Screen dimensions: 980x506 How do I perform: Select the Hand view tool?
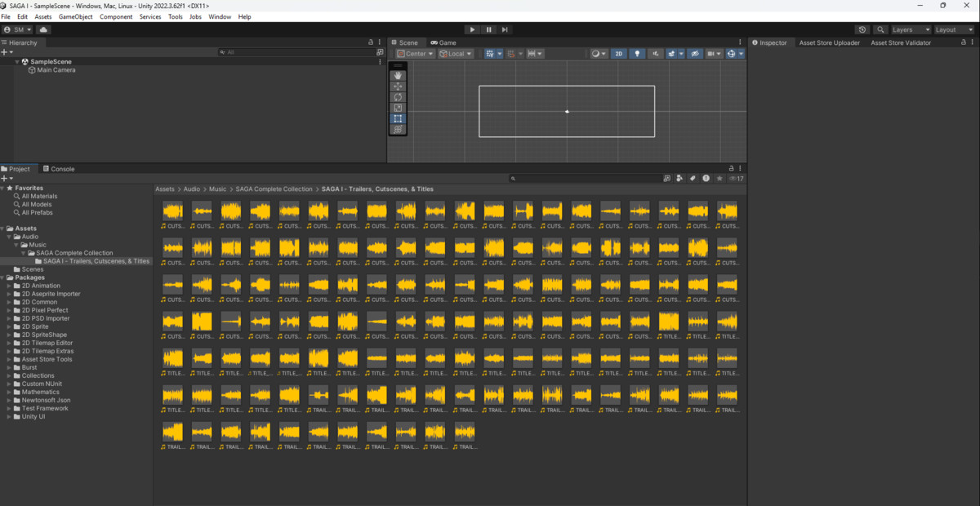point(398,76)
